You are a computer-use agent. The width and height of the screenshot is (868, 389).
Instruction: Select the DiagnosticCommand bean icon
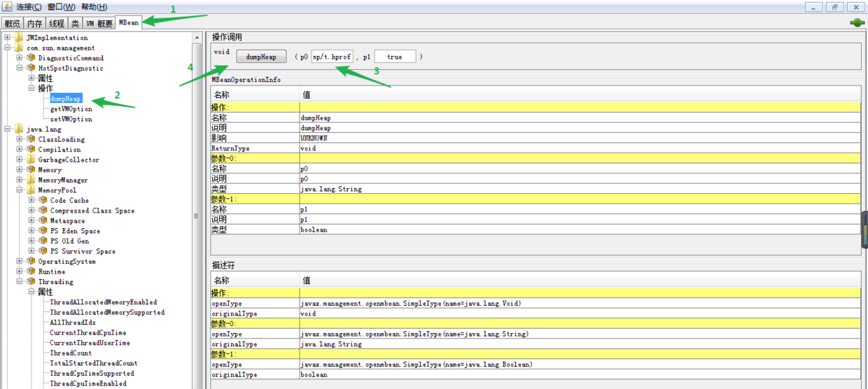tap(31, 58)
